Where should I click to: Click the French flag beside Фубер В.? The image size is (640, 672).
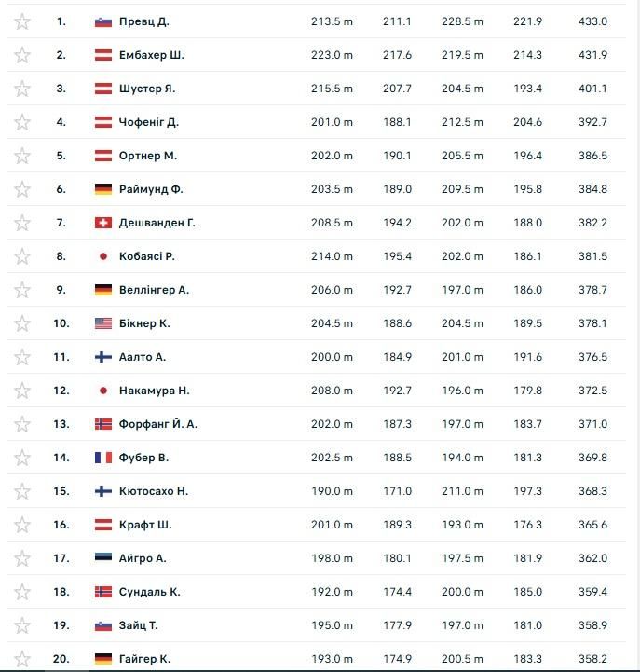103,458
